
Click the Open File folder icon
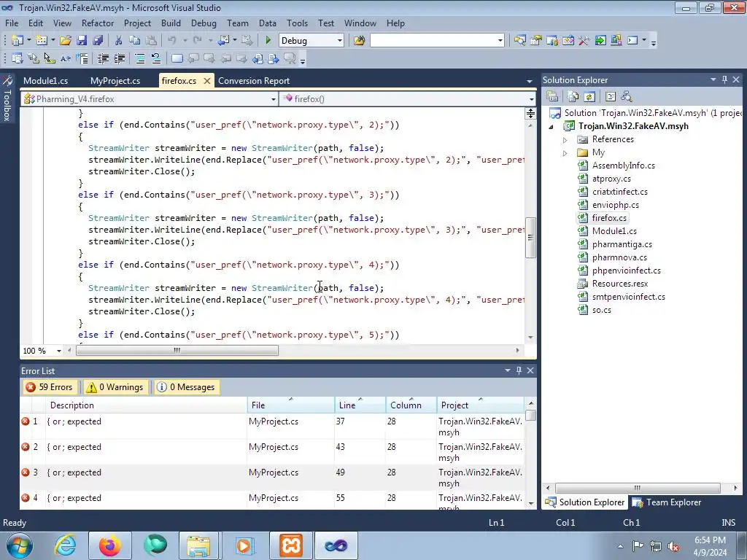[66, 41]
